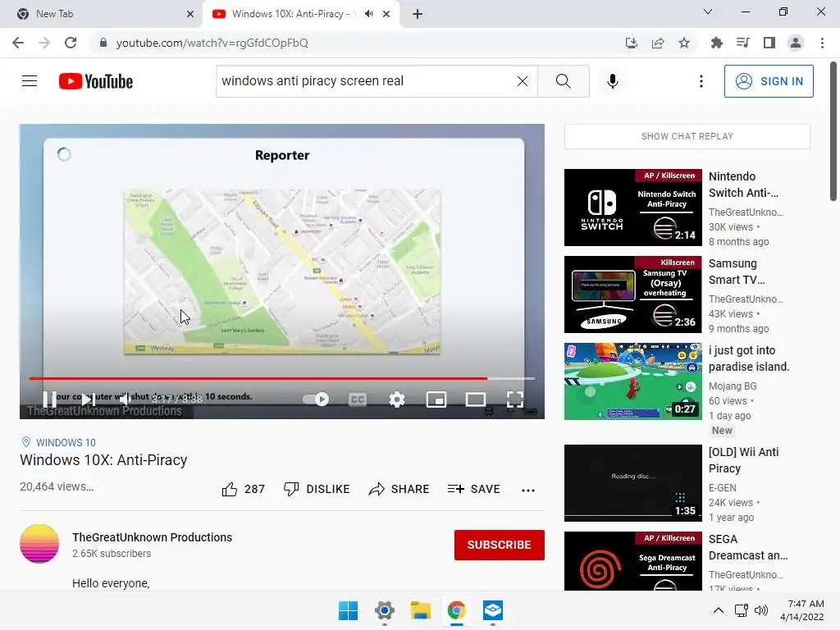This screenshot has height=630, width=840.
Task: Open Chrome profile avatar
Action: [796, 43]
